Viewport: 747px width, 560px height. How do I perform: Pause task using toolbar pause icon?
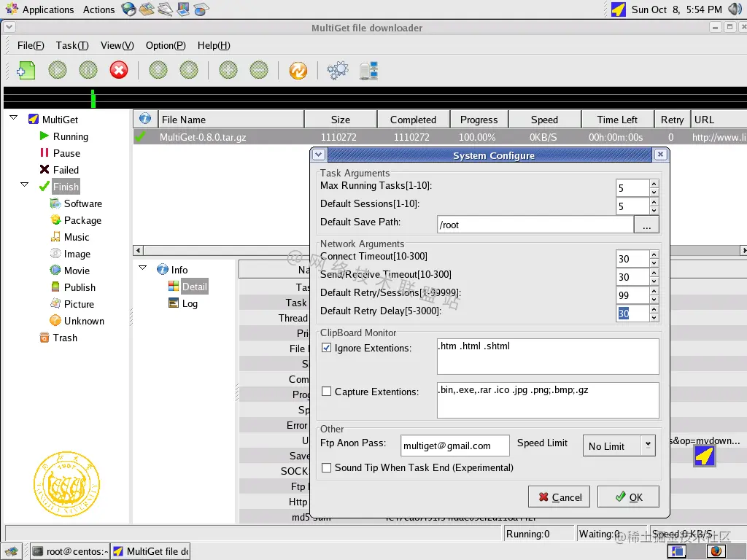pos(88,71)
